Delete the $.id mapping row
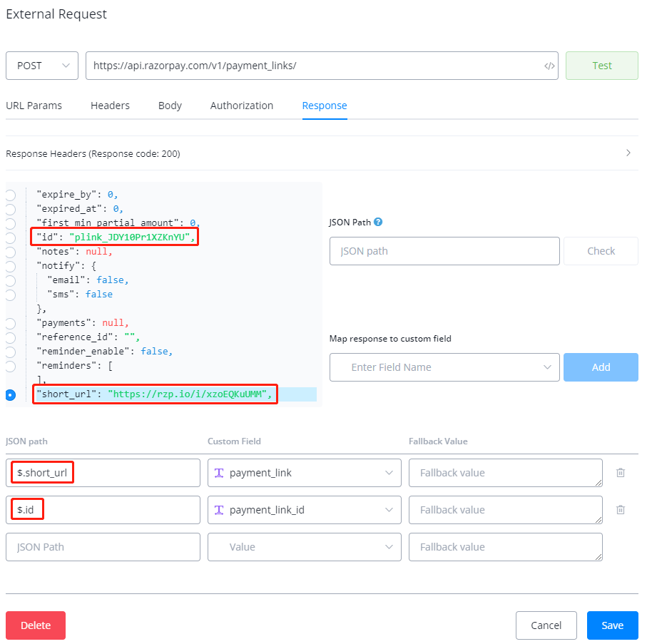This screenshot has width=647, height=644. tap(621, 510)
